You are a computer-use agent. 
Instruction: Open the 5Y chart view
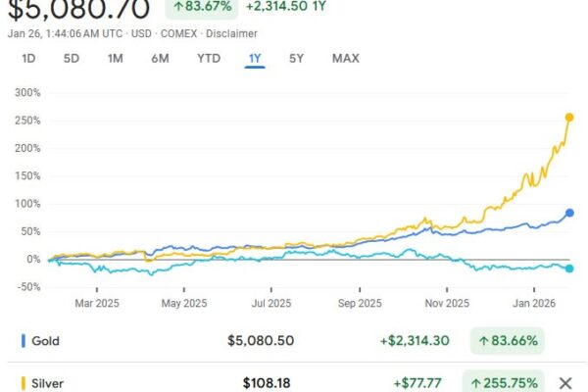point(297,59)
